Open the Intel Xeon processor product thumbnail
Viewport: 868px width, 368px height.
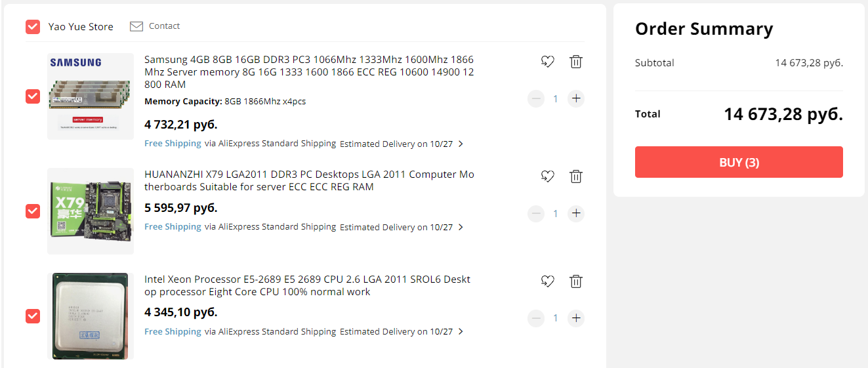pos(91,316)
